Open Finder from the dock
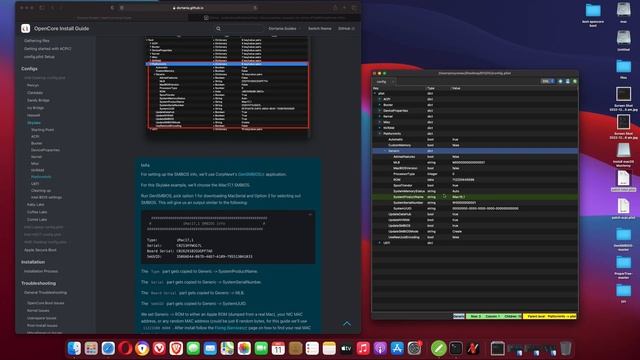640x360 pixels. 74,348
